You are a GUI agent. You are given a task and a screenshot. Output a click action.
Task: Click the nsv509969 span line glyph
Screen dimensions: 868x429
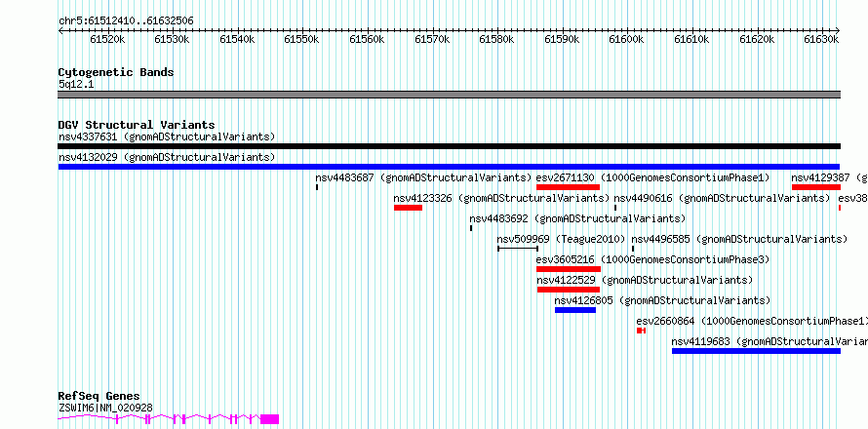[x=518, y=249]
